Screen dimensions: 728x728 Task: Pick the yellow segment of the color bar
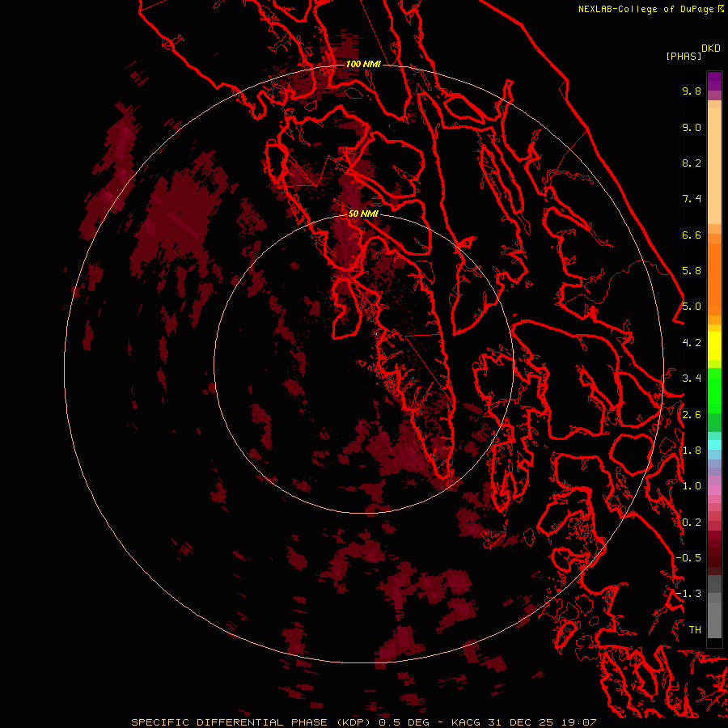click(x=714, y=346)
